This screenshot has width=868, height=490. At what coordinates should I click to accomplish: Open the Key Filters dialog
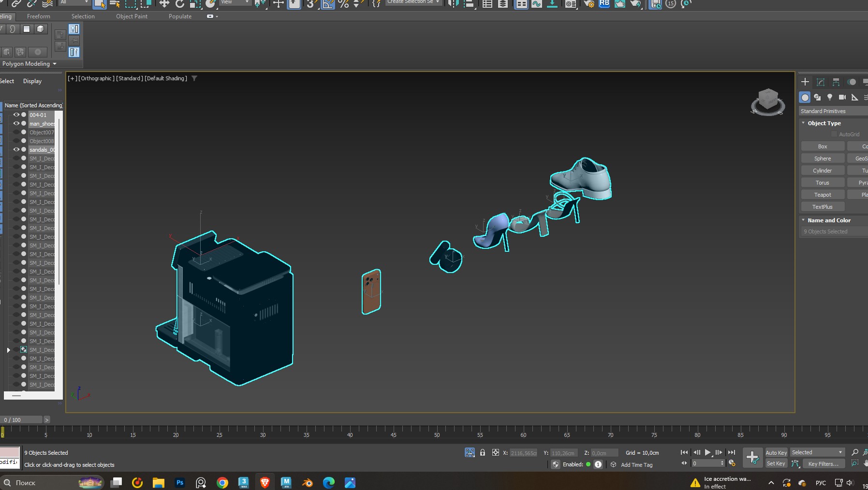click(823, 464)
